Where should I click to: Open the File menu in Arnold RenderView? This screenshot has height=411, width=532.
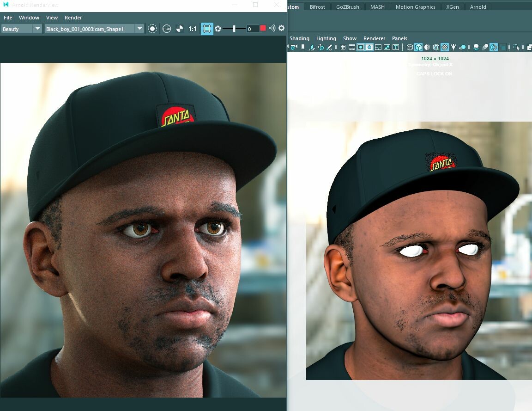8,18
